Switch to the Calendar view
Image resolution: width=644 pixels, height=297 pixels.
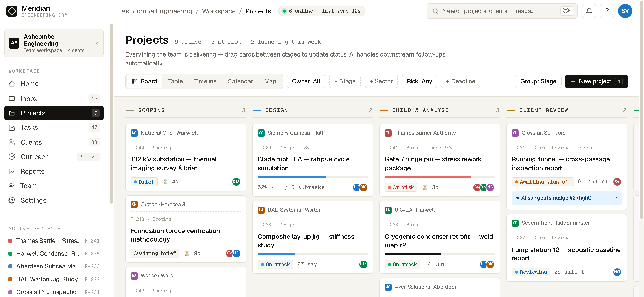click(240, 81)
